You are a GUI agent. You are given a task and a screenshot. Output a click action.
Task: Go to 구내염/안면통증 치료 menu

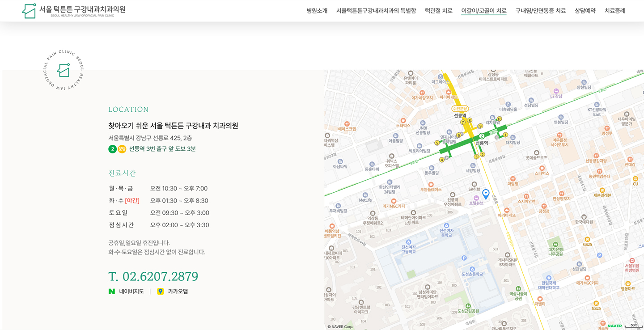click(x=540, y=11)
